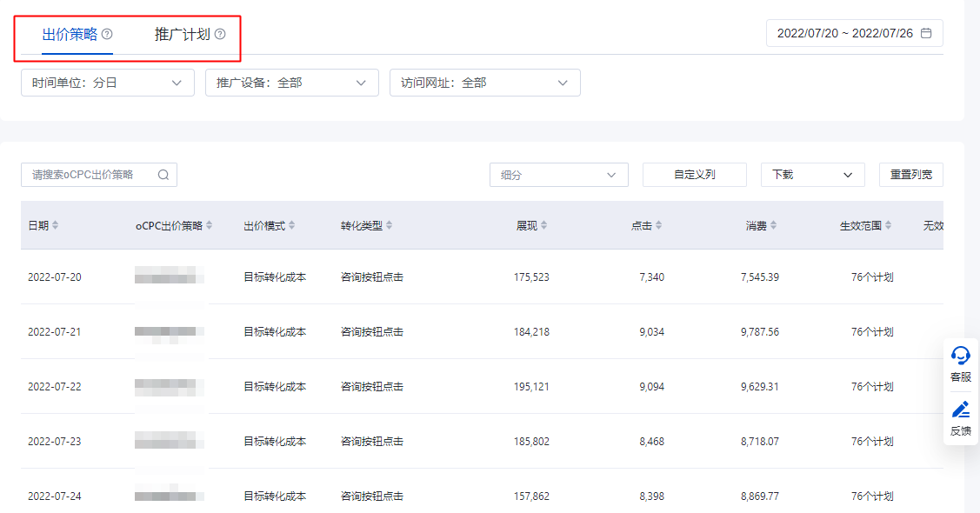Click the calendar icon in date range
The height and width of the screenshot is (513, 980).
[926, 33]
